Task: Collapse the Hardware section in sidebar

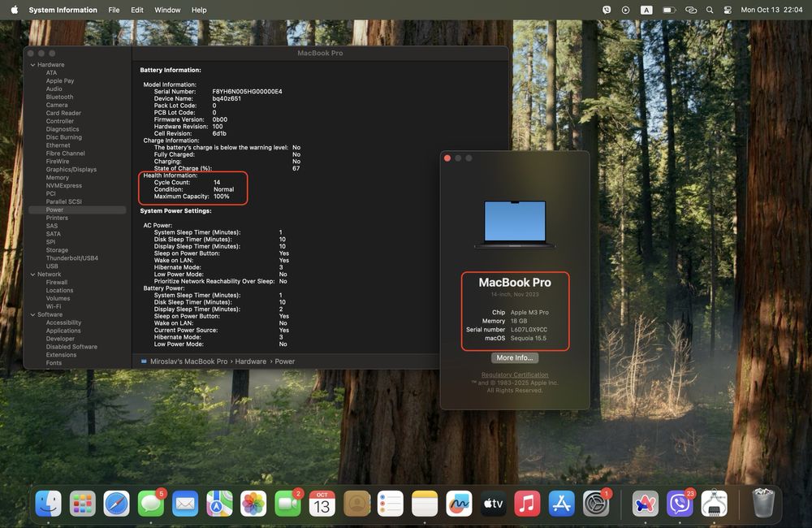Action: (32, 65)
